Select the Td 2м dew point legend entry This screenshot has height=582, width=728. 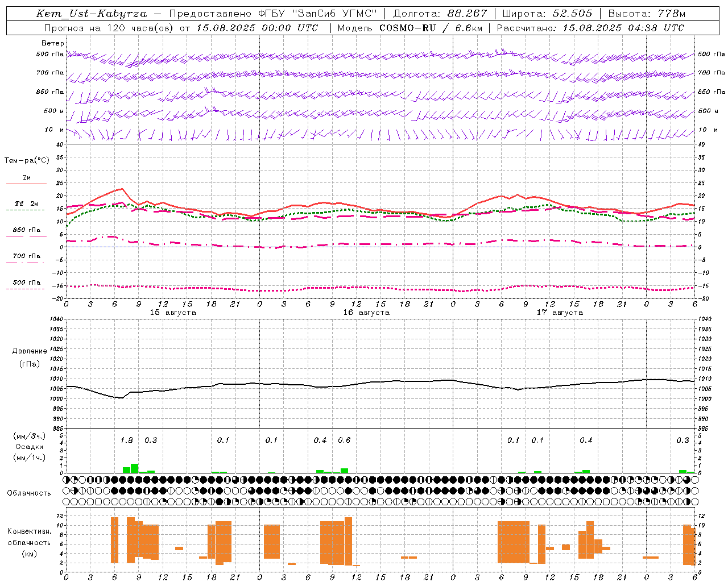click(x=26, y=203)
